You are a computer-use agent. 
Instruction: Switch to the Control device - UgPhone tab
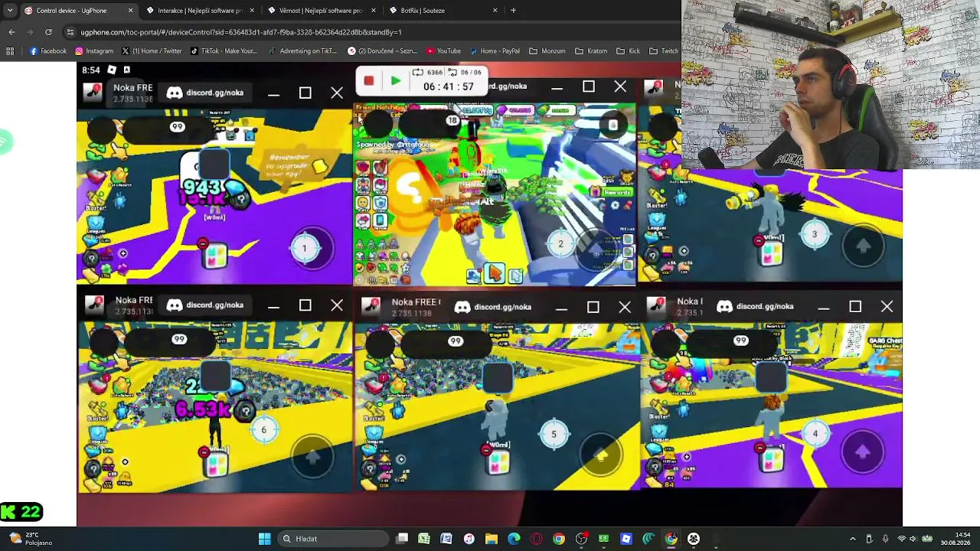tap(78, 11)
